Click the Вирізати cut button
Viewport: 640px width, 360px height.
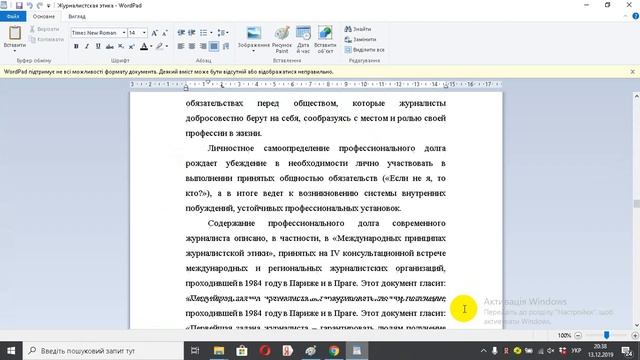pyautogui.click(x=45, y=29)
